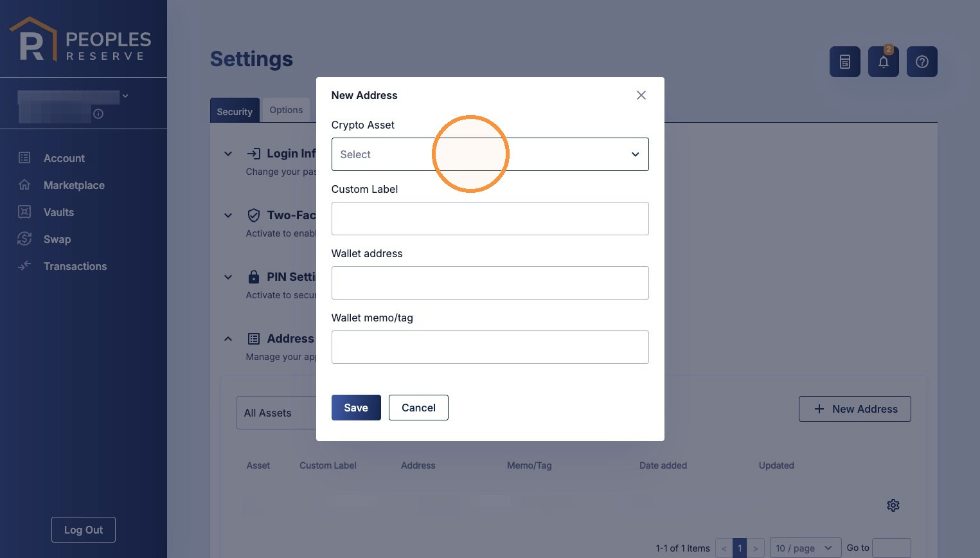Click the Log Out button
This screenshot has width=980, height=558.
[x=84, y=530]
